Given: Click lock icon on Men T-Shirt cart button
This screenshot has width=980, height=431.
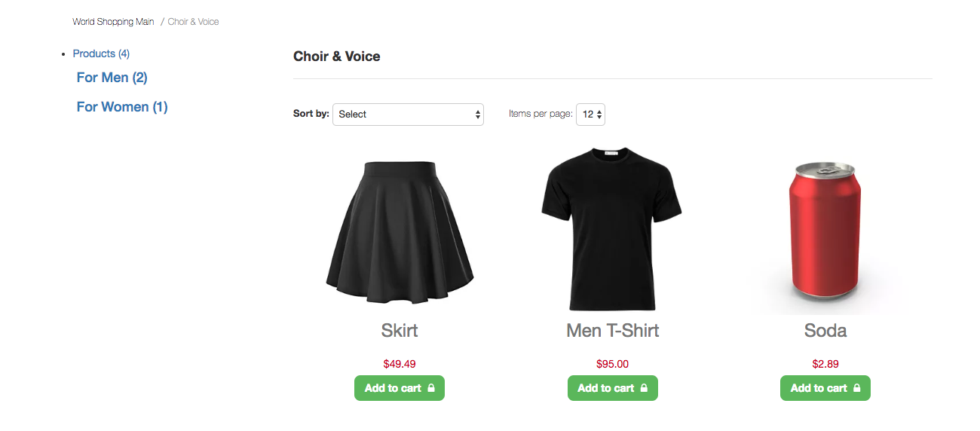Looking at the screenshot, I should pyautogui.click(x=644, y=388).
